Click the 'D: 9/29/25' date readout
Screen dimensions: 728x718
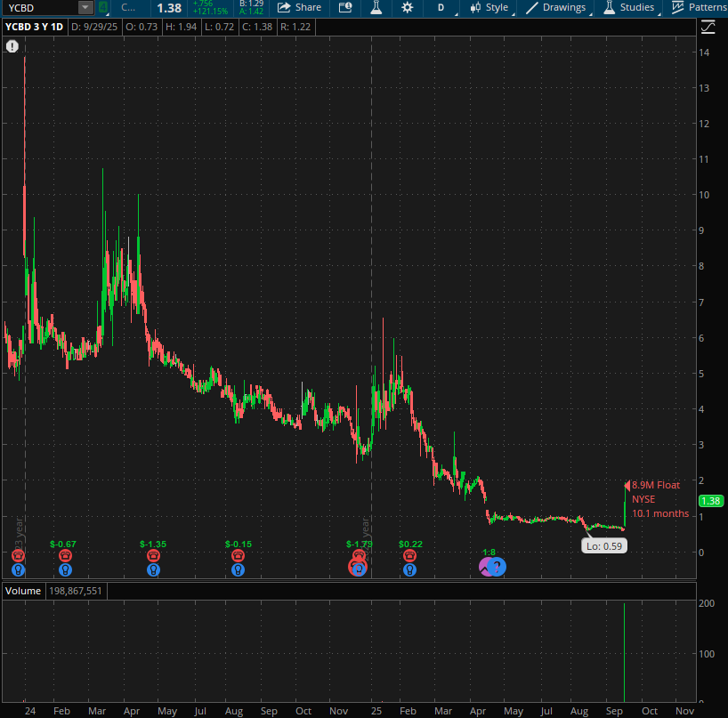tap(94, 27)
